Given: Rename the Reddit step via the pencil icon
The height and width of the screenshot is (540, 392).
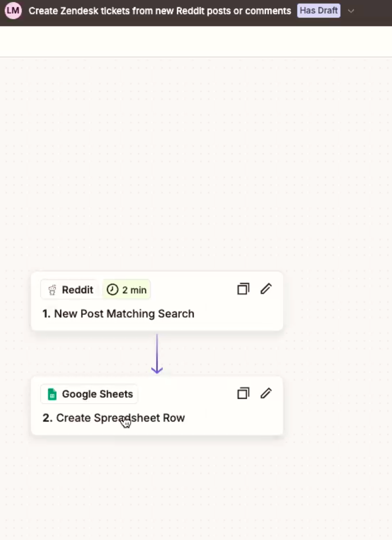Looking at the screenshot, I should click(266, 289).
